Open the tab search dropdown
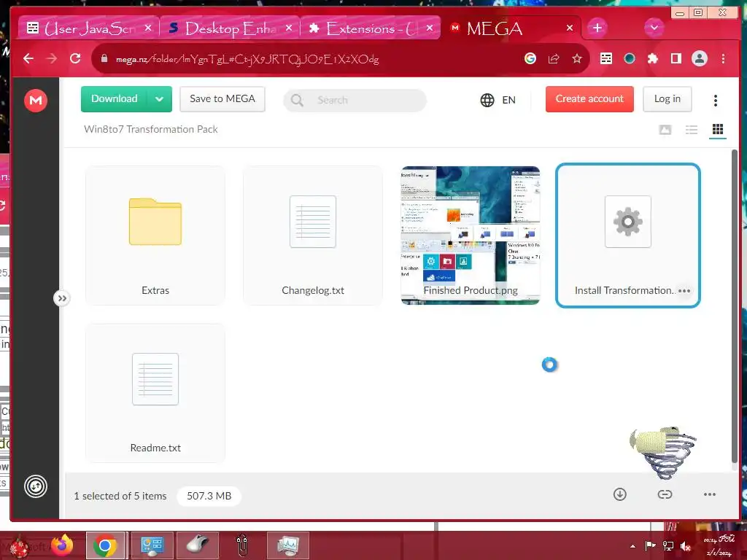747x560 pixels. pos(654,28)
